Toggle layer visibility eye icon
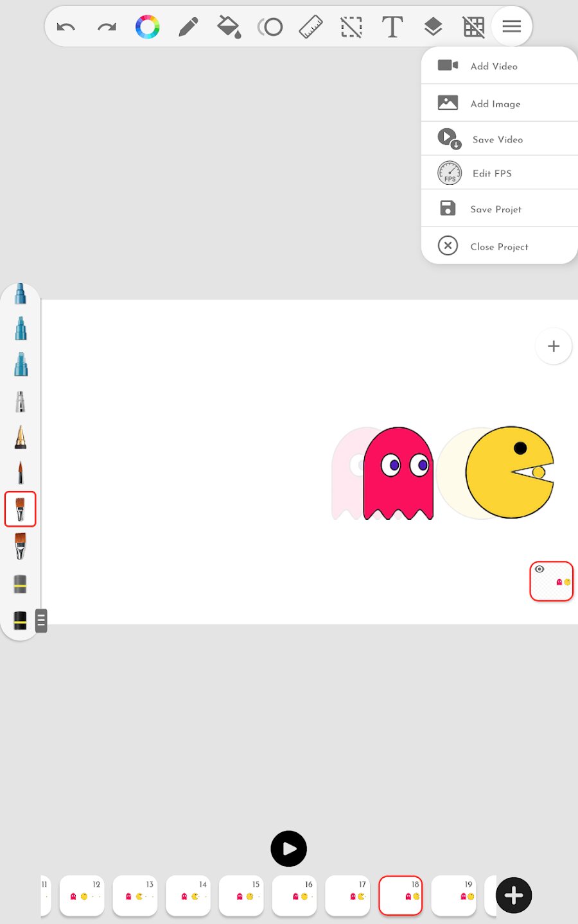Viewport: 578px width, 924px height. (539, 569)
